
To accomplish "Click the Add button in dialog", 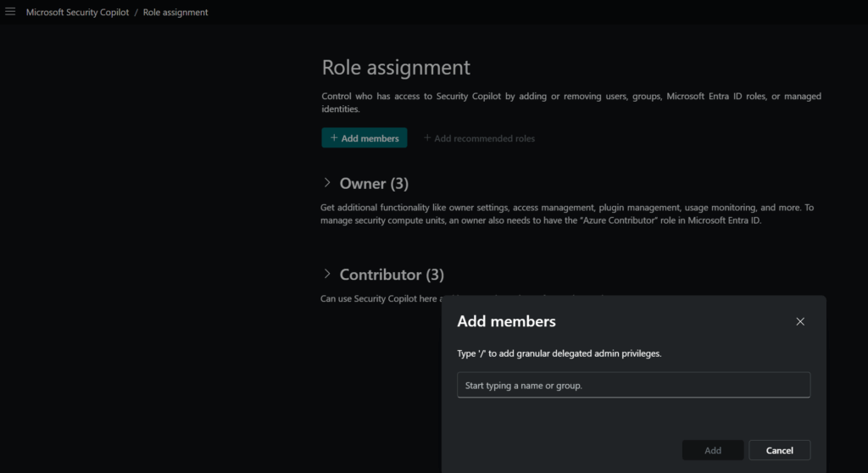I will (713, 450).
